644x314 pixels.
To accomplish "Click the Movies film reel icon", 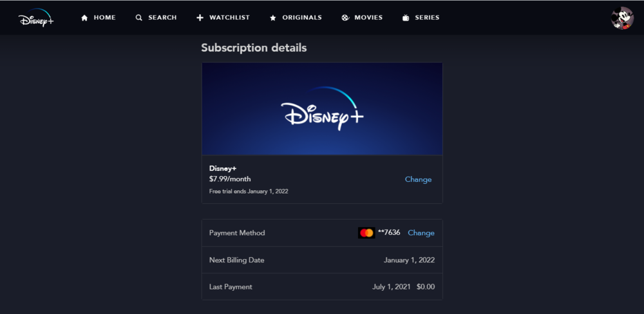I will tap(345, 18).
